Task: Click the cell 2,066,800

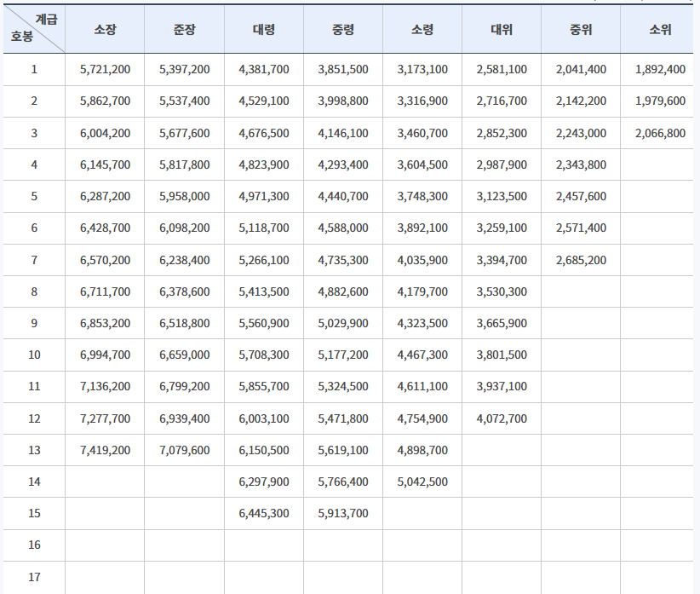Action: click(660, 133)
